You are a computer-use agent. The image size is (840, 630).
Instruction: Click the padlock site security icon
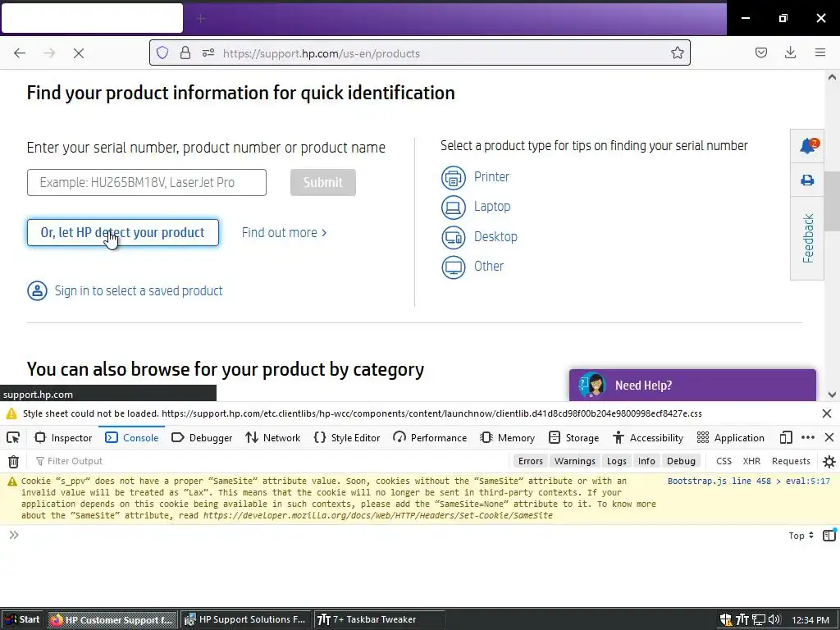coord(185,53)
